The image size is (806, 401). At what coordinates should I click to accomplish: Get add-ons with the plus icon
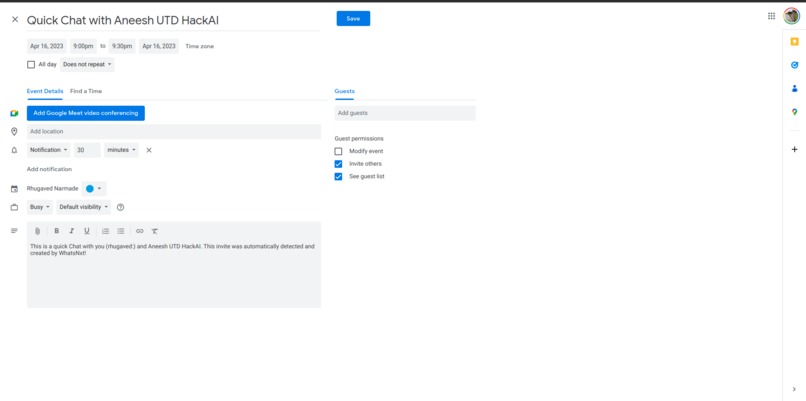click(794, 149)
